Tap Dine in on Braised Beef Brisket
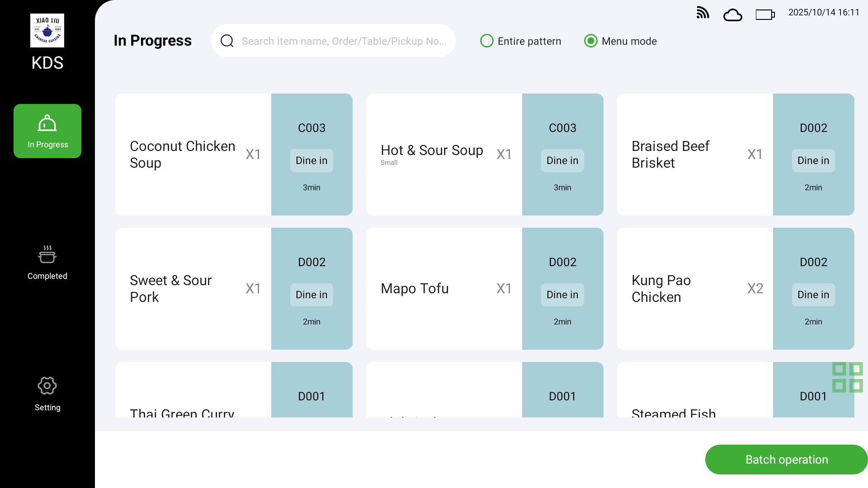868x488 pixels. tap(813, 160)
